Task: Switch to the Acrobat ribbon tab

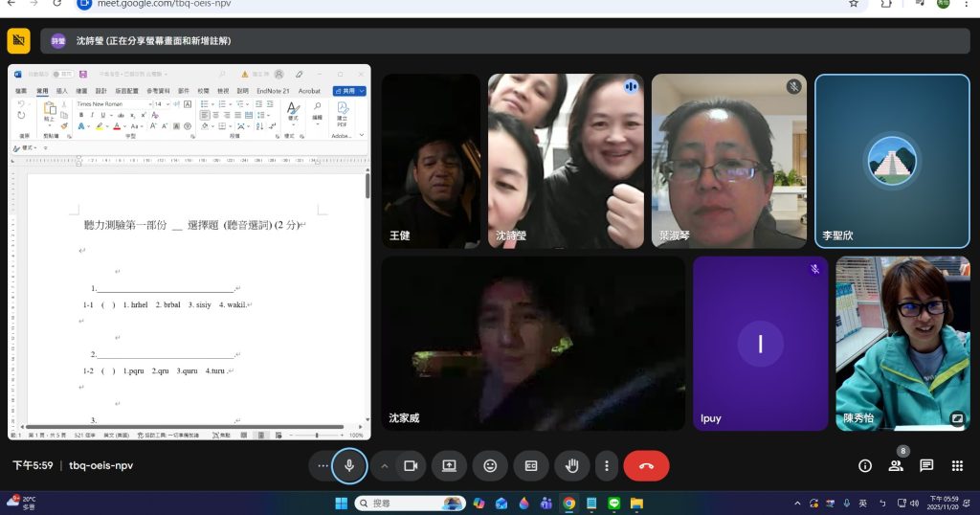Action: click(309, 91)
